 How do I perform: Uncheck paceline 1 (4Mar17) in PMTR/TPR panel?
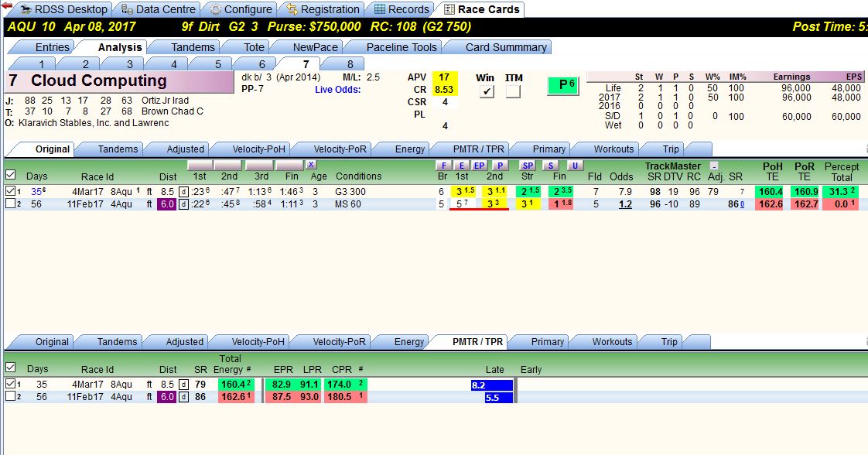coord(10,384)
